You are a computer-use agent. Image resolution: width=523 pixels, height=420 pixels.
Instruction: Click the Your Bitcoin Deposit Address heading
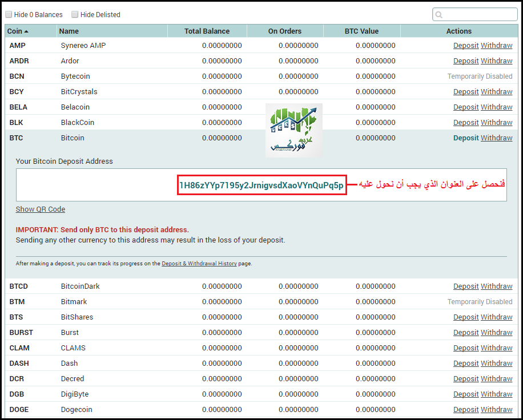(65, 161)
